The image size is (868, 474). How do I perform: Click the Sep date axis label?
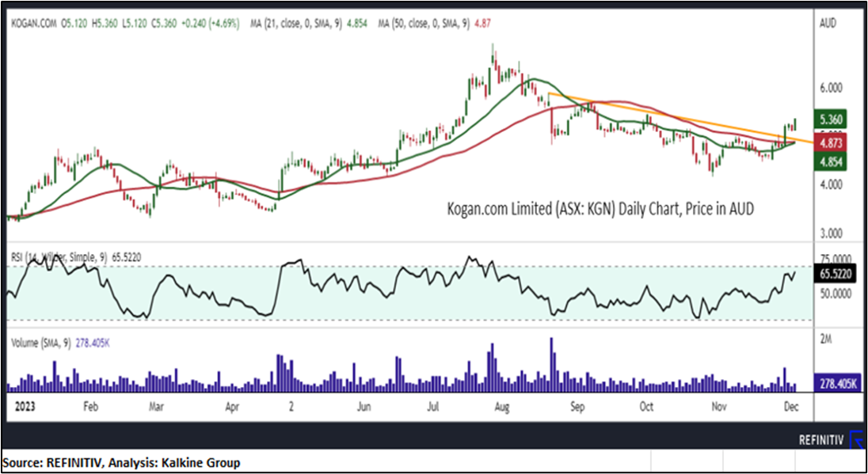tap(577, 407)
